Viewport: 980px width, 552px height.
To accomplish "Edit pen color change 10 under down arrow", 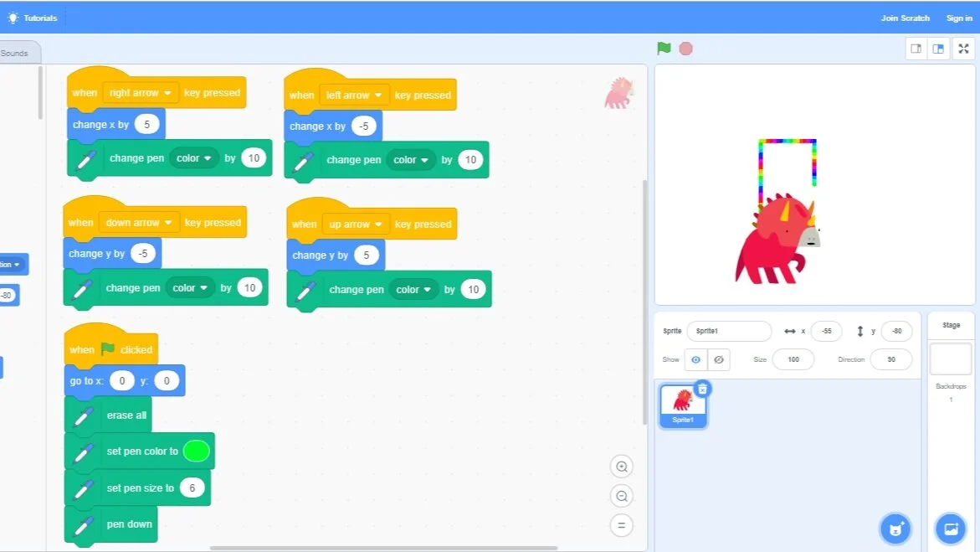I will tap(250, 288).
